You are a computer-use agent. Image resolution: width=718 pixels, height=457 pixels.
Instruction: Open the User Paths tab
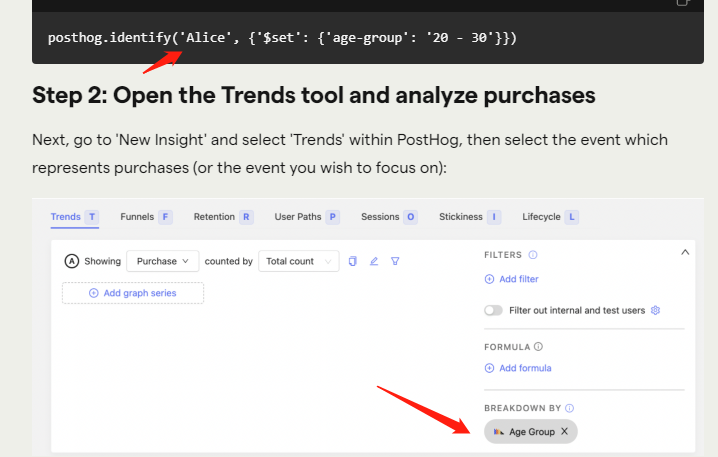307,217
